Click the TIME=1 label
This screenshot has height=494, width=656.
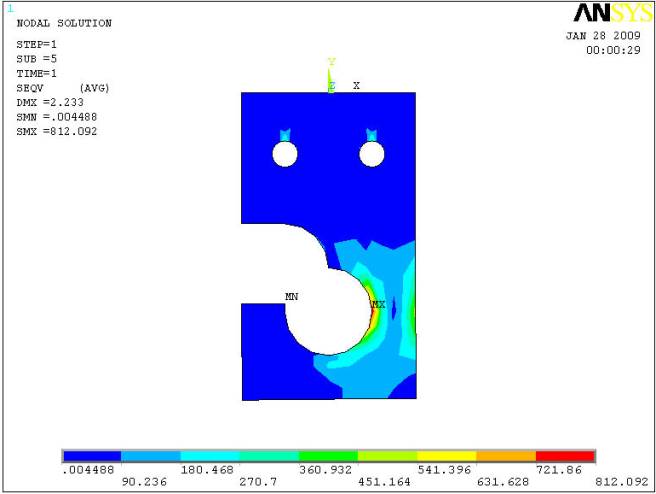(36, 73)
